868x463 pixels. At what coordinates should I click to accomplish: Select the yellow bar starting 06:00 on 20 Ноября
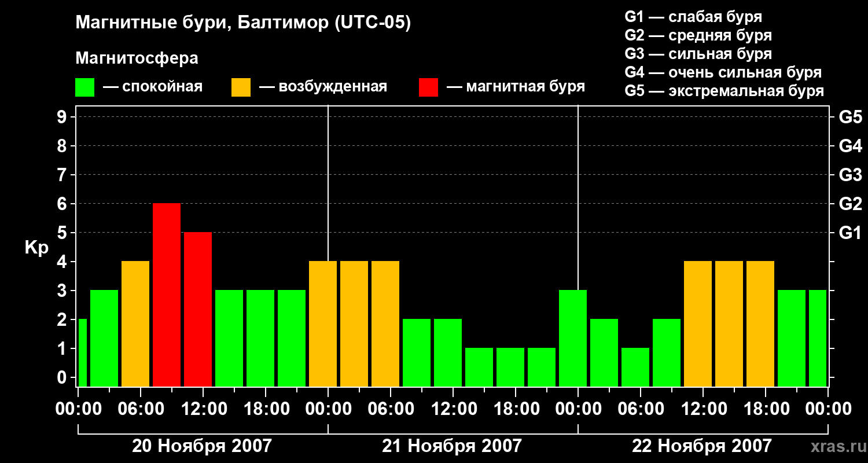click(x=135, y=324)
